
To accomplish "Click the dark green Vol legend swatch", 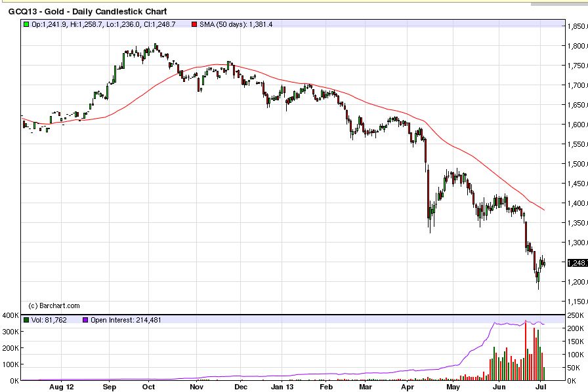I will click(x=26, y=320).
